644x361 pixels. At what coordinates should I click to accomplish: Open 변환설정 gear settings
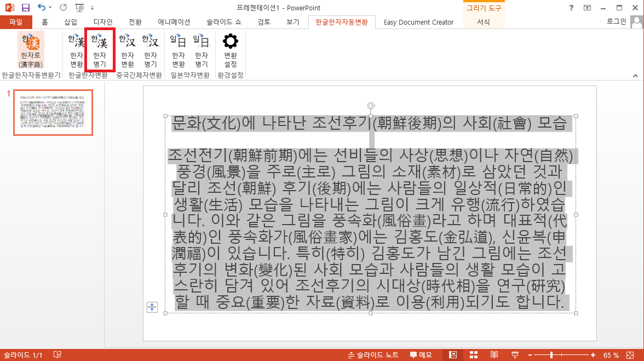pyautogui.click(x=231, y=50)
